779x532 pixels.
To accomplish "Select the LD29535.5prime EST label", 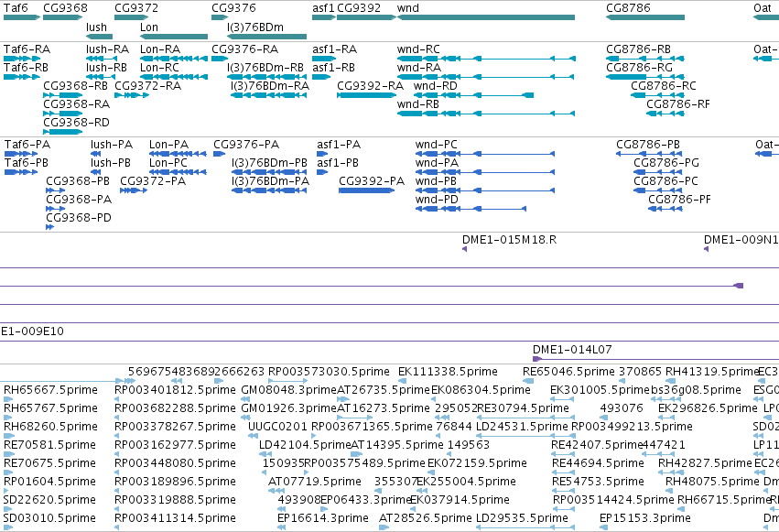I will pyautogui.click(x=522, y=518).
